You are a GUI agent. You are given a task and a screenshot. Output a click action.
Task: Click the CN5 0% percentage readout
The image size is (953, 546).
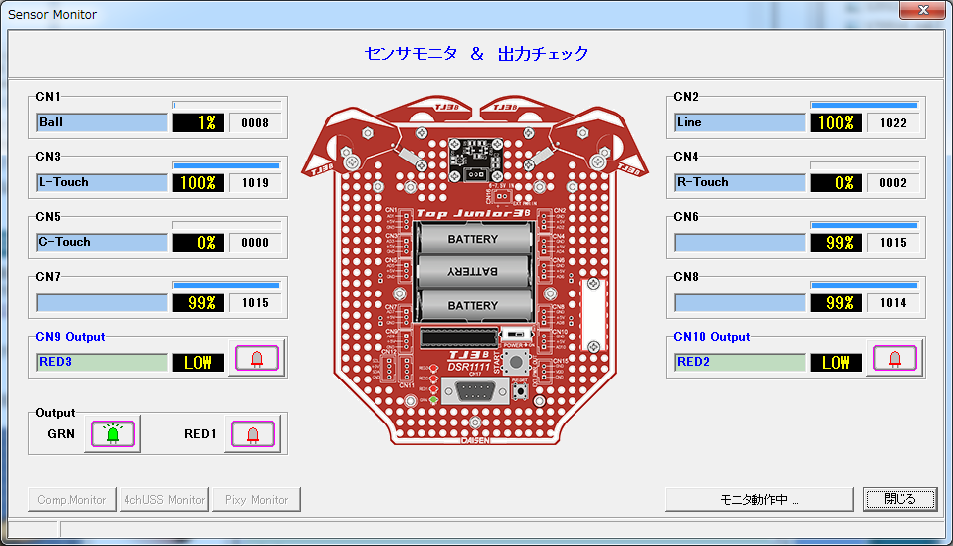point(198,243)
